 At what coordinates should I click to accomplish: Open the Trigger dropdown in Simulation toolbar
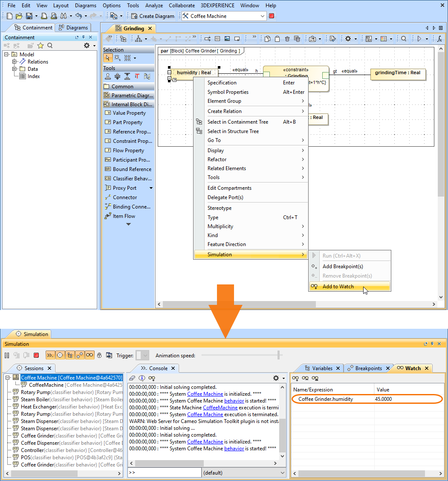(146, 355)
